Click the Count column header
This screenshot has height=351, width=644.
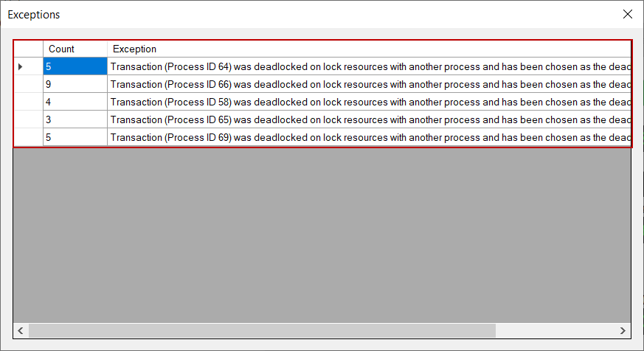(x=75, y=49)
